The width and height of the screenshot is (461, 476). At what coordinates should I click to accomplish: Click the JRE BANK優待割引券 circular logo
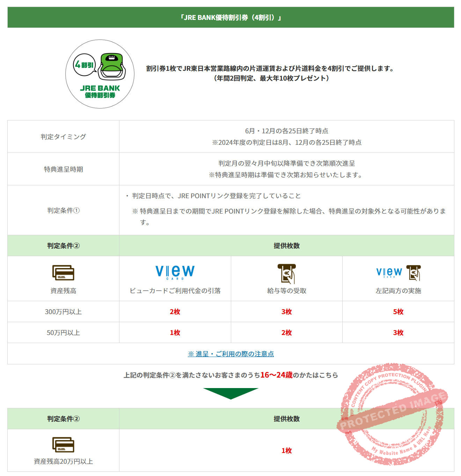pos(100,74)
